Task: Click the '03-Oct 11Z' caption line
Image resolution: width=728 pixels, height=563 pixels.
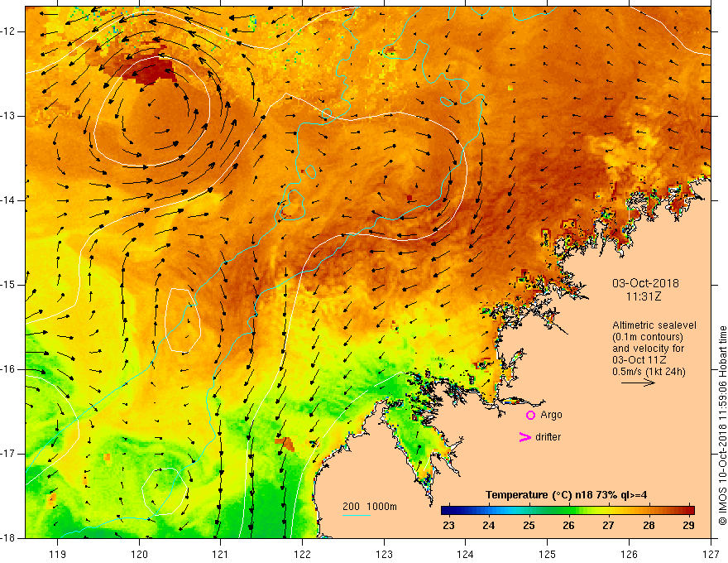Action: (639, 360)
